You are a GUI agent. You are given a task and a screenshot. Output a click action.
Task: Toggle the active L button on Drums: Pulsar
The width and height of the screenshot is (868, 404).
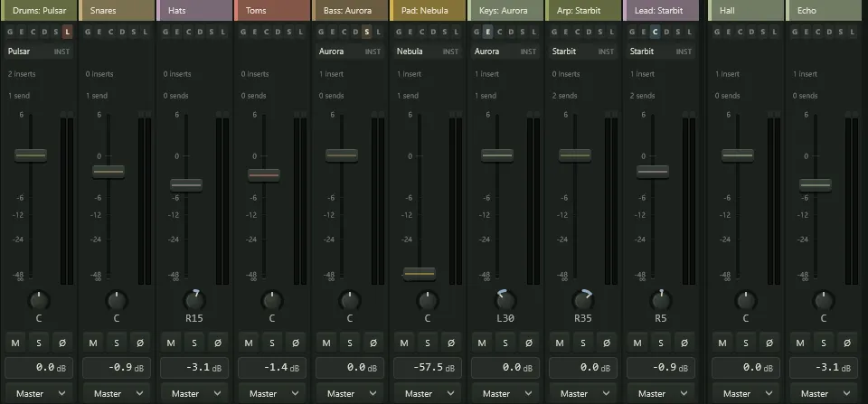68,32
